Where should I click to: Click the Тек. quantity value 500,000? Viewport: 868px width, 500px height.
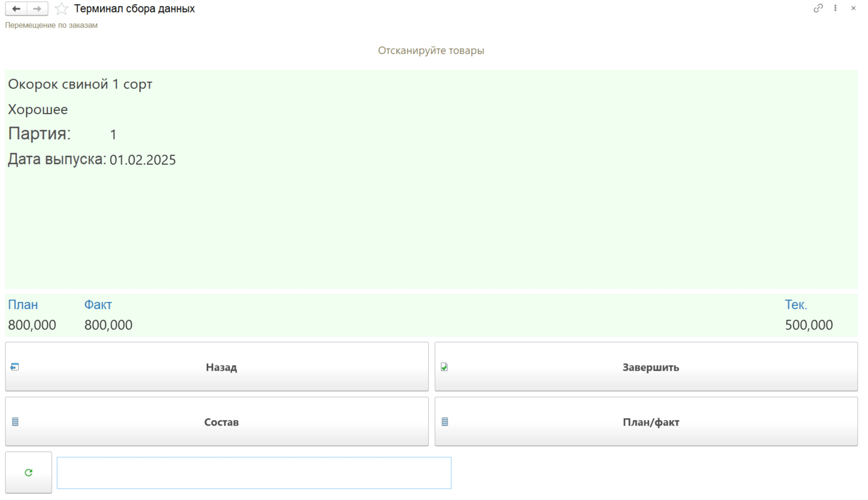point(808,325)
